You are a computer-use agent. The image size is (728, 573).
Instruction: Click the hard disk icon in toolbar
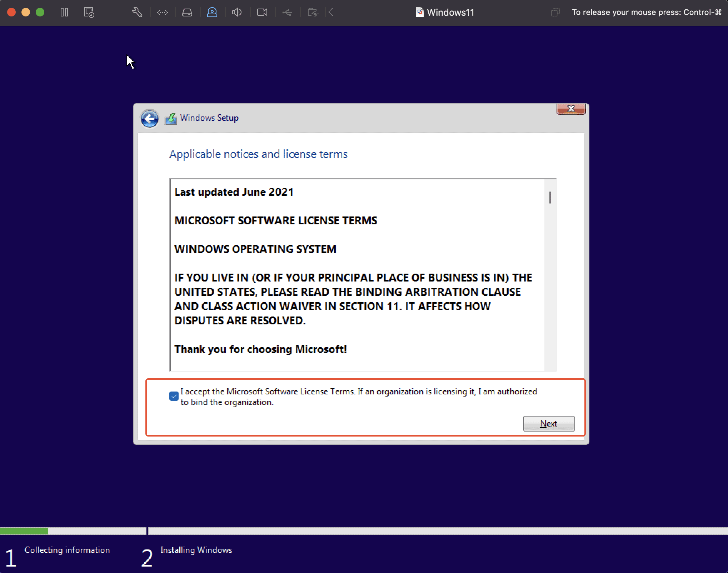point(187,13)
